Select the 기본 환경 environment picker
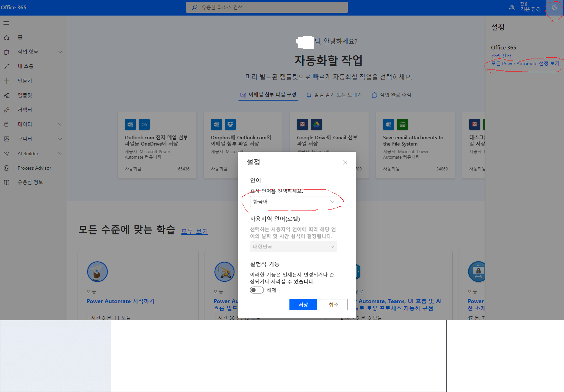The height and width of the screenshot is (392, 564). 530,7
